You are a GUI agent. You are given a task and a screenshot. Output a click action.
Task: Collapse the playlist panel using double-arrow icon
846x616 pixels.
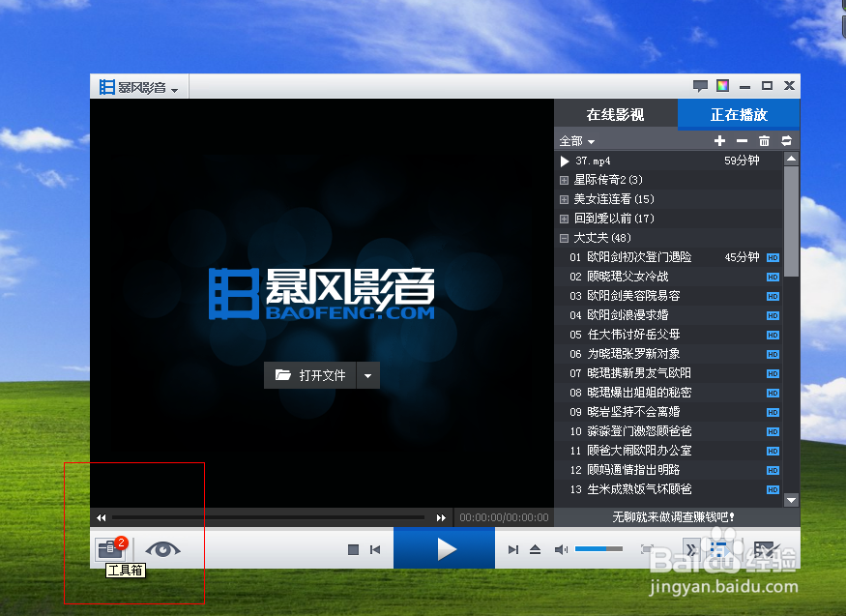click(691, 549)
